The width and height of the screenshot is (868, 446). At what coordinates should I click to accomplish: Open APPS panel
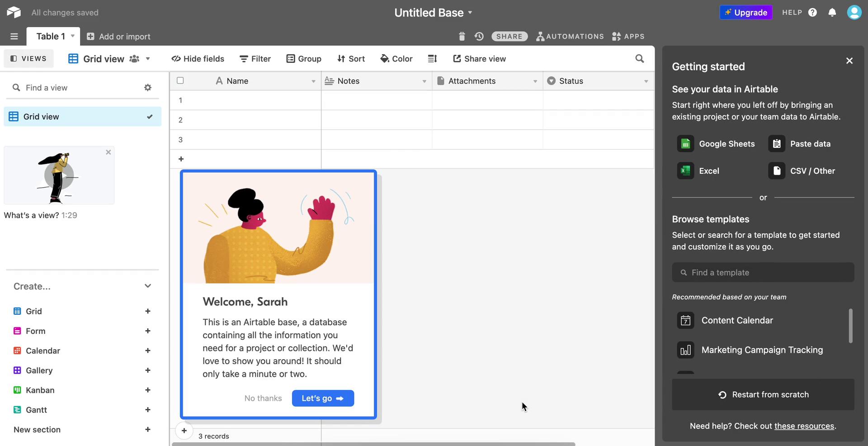628,36
